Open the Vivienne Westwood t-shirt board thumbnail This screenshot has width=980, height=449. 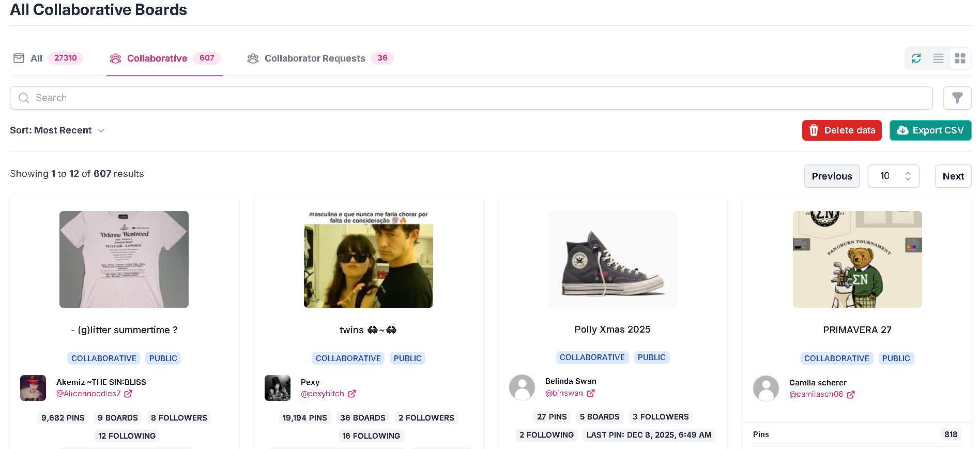click(124, 259)
